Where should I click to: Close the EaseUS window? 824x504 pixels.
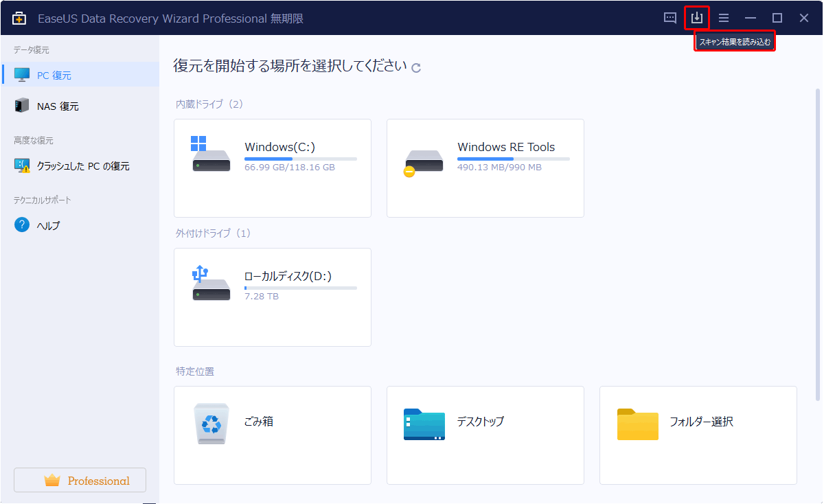[804, 18]
